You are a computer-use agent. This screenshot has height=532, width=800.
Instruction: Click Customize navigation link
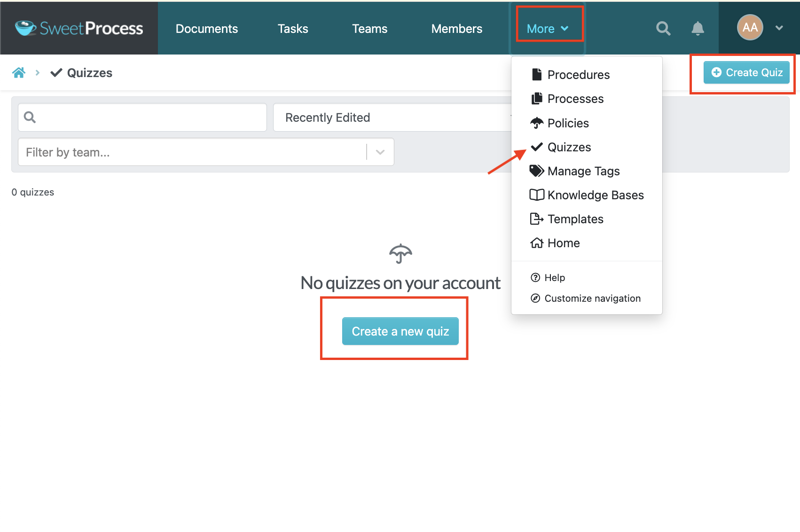click(592, 298)
